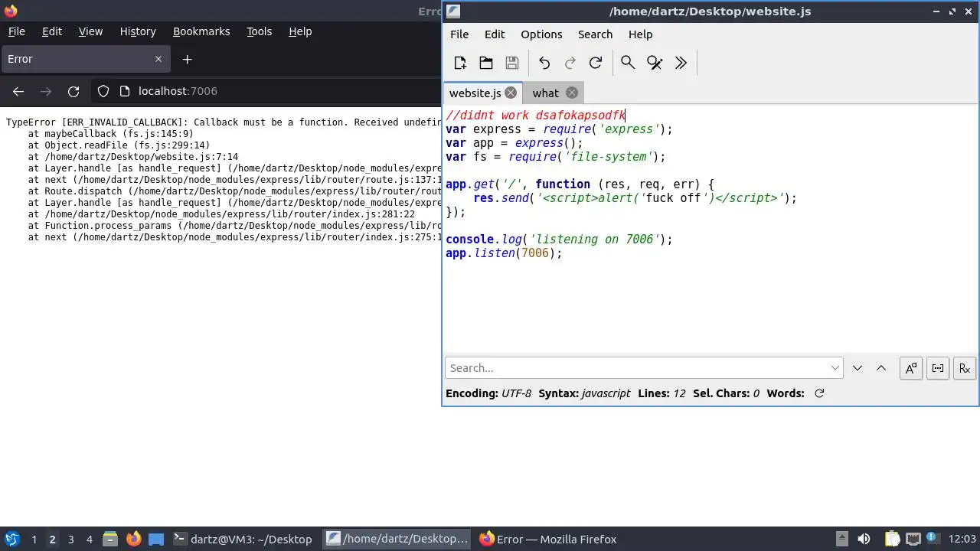Open Firefox History menu

click(x=138, y=31)
